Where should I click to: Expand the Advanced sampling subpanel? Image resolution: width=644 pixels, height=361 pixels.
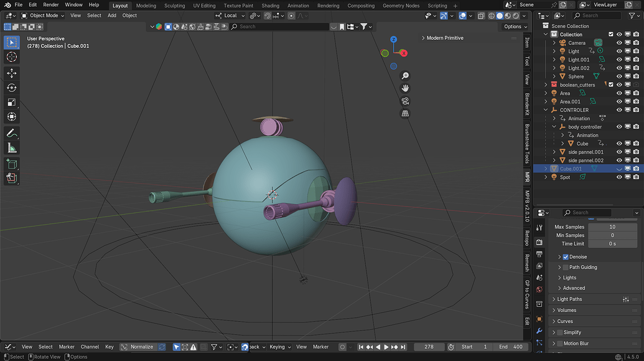(x=574, y=288)
